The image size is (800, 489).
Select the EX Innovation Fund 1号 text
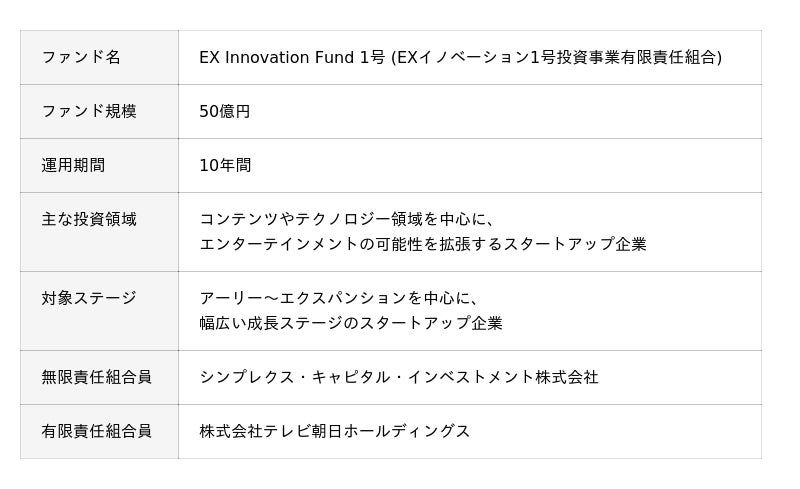(292, 57)
